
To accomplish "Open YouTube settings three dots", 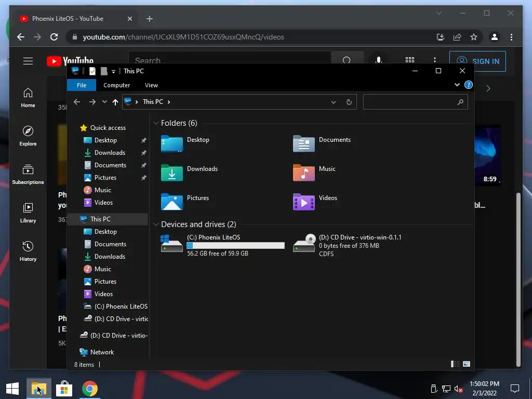I will (435, 60).
